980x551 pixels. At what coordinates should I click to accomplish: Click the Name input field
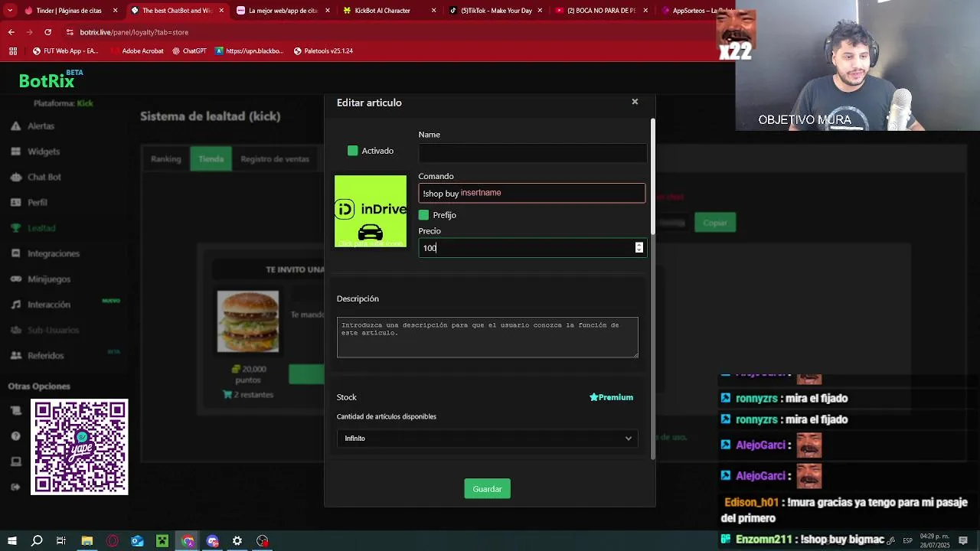(x=532, y=153)
